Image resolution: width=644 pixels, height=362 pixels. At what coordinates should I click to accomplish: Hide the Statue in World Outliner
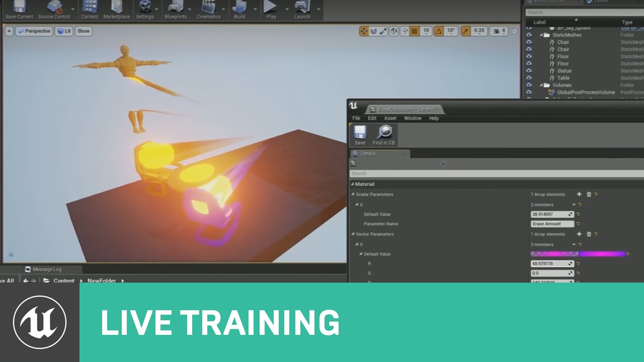[x=529, y=71]
